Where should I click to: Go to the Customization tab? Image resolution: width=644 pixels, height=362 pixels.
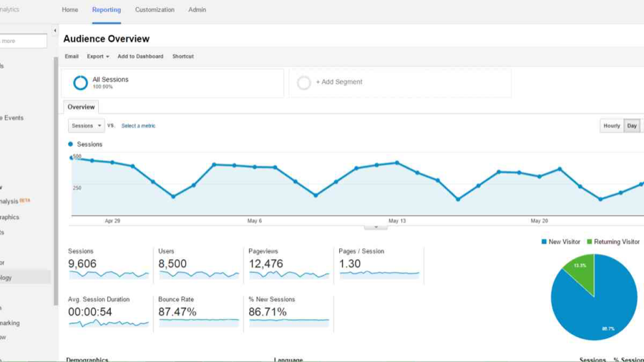155,10
